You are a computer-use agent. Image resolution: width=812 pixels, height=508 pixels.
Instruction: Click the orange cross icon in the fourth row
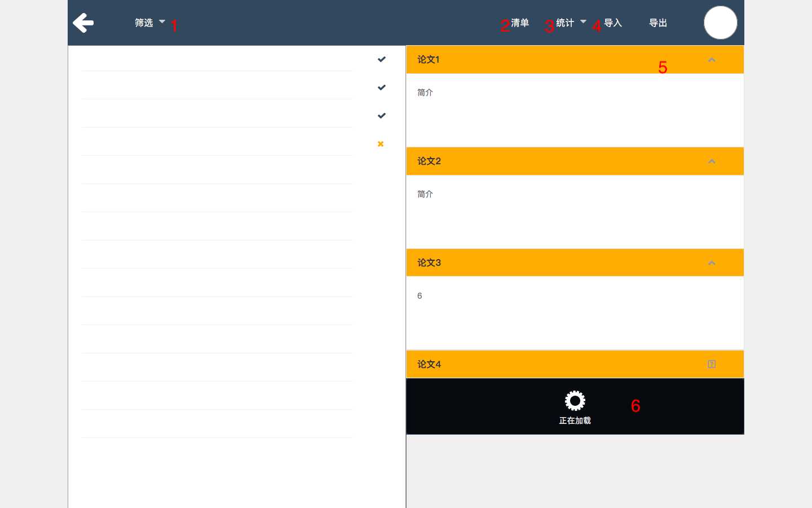tap(381, 144)
